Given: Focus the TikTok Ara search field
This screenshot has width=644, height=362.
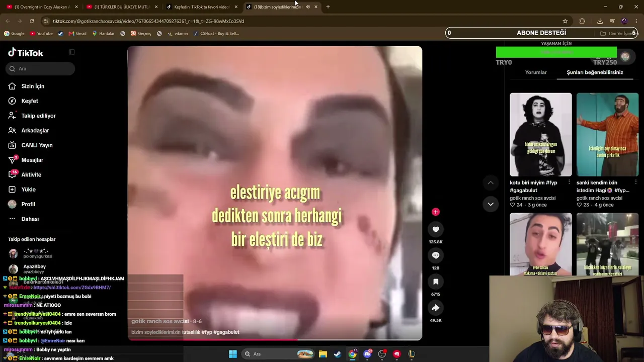Looking at the screenshot, I should click(x=41, y=69).
